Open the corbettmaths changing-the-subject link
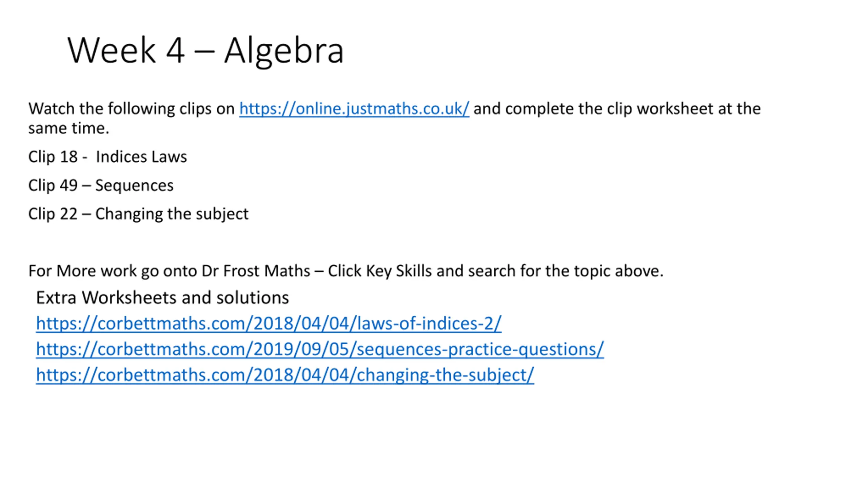 (x=285, y=375)
